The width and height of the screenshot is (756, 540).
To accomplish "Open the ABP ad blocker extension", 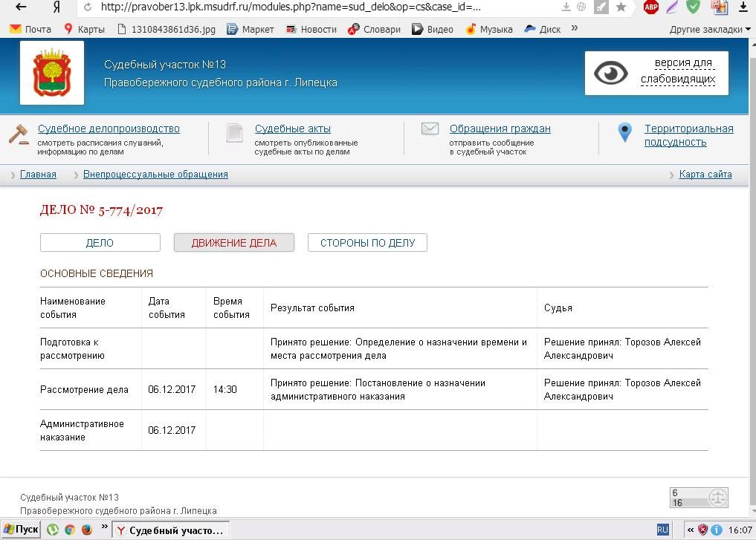I will [651, 7].
